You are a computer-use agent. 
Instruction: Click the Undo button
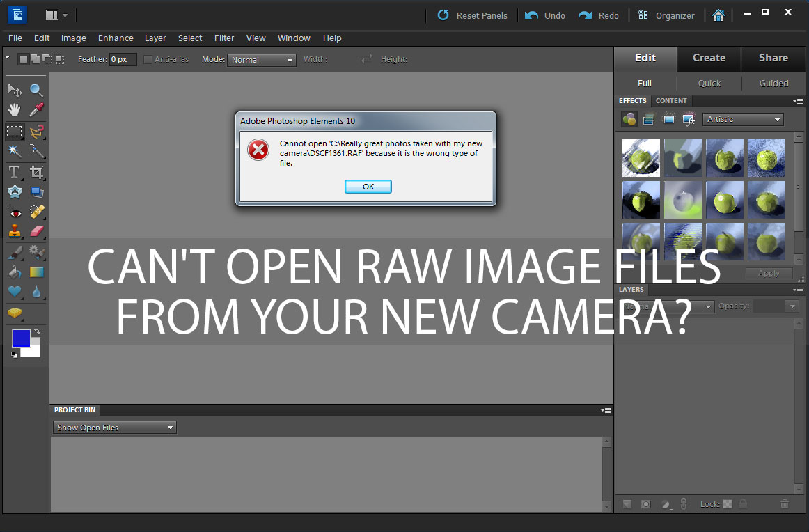point(545,15)
